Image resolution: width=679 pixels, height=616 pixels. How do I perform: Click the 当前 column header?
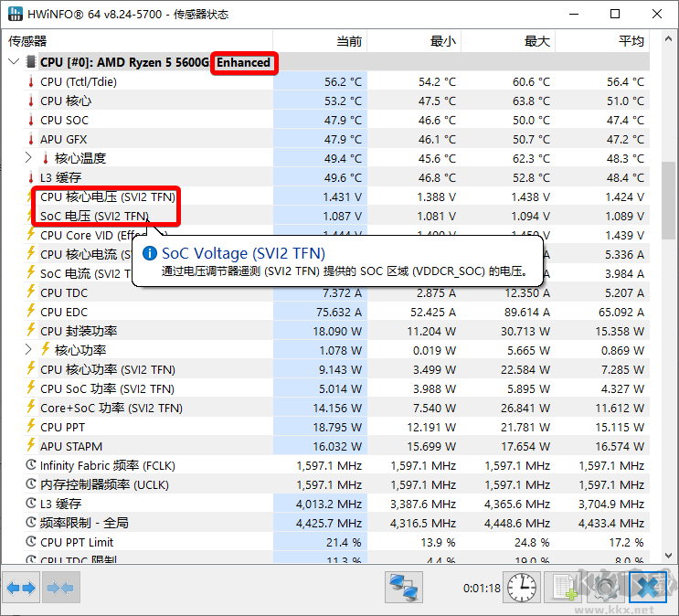click(x=349, y=41)
